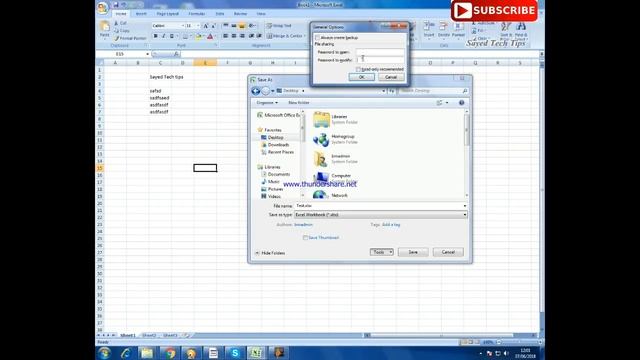640x360 pixels.
Task: Click Cancel in General Options dialog
Action: [391, 77]
